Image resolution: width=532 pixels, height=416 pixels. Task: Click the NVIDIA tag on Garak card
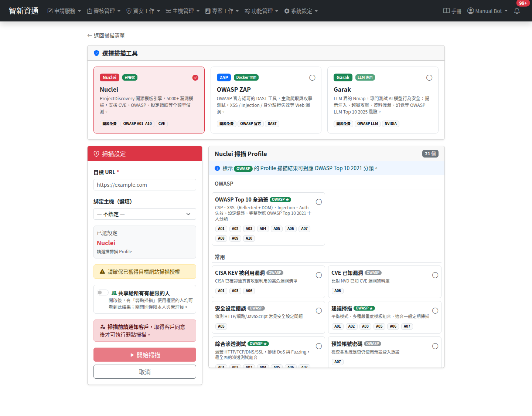(391, 124)
